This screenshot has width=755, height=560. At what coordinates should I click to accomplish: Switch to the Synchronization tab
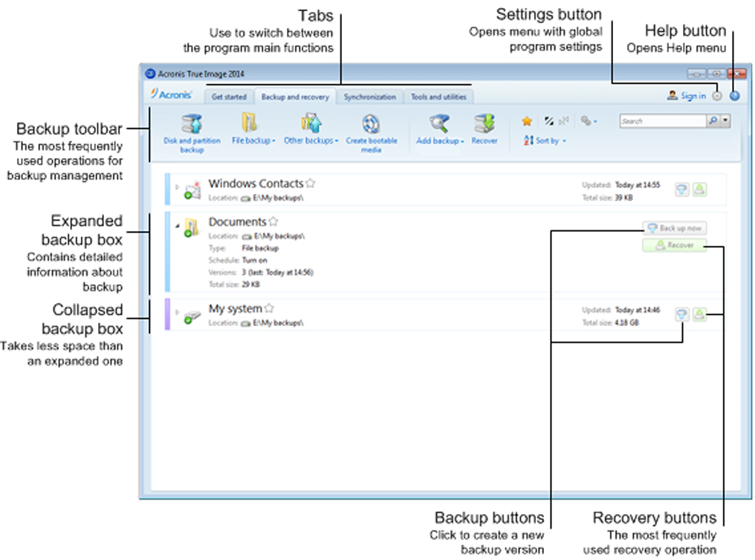pos(369,97)
